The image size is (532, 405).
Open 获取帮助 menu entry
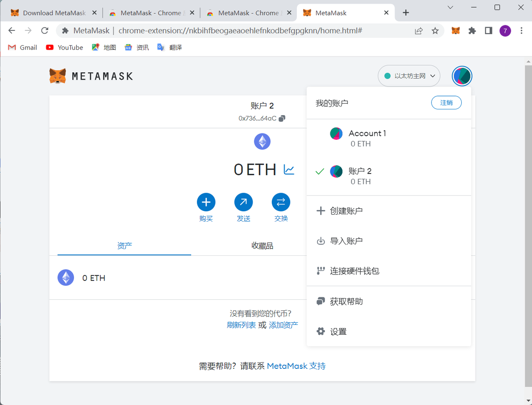click(x=389, y=301)
